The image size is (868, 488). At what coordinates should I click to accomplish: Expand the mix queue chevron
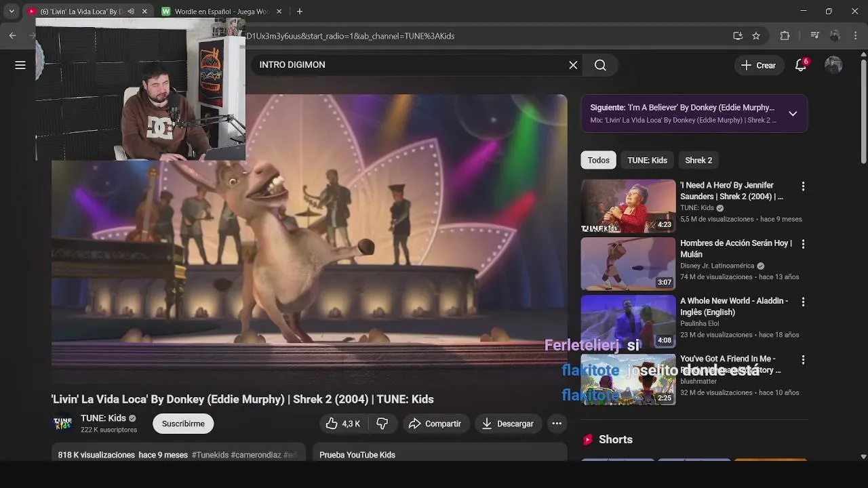click(793, 114)
